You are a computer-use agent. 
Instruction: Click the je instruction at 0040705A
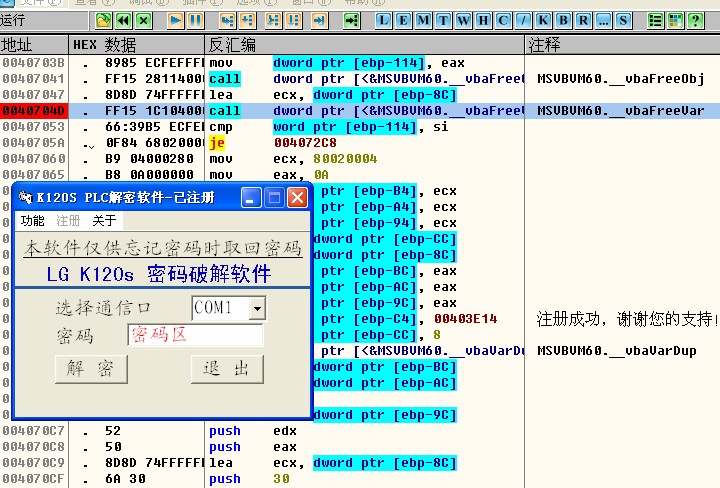click(217, 143)
